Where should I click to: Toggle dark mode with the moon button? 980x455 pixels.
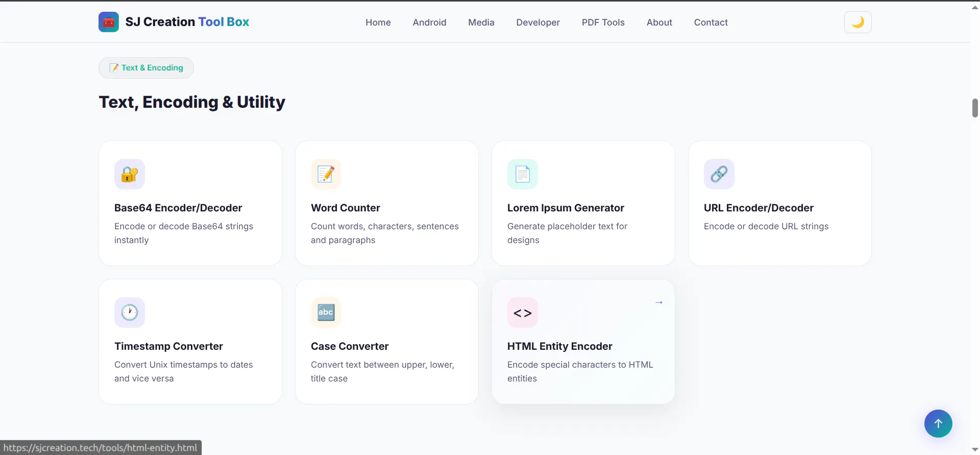point(857,22)
